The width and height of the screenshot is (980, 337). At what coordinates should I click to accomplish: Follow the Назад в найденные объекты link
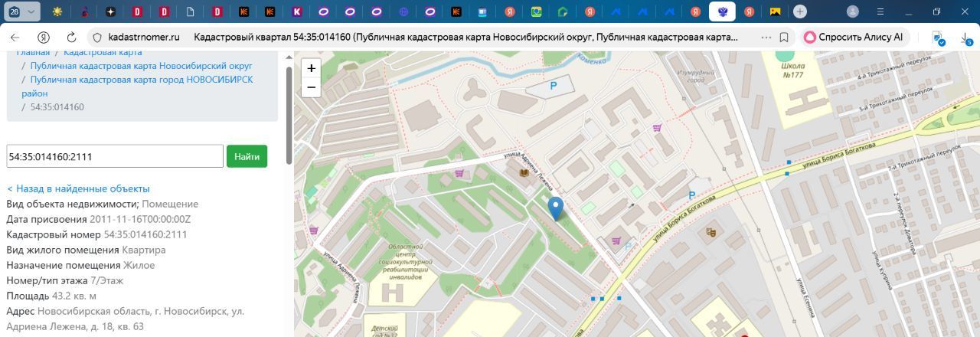(78, 188)
